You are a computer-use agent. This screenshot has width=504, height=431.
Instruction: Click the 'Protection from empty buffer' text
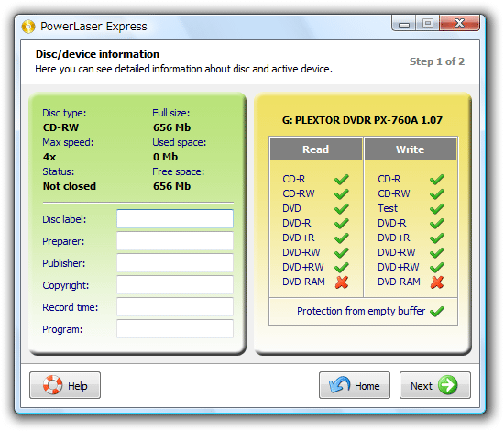361,311
